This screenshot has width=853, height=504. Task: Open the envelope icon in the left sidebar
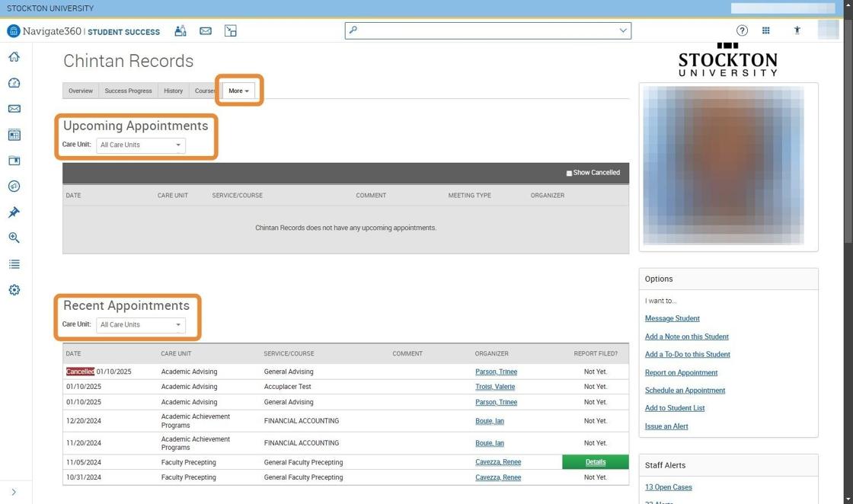(x=14, y=109)
